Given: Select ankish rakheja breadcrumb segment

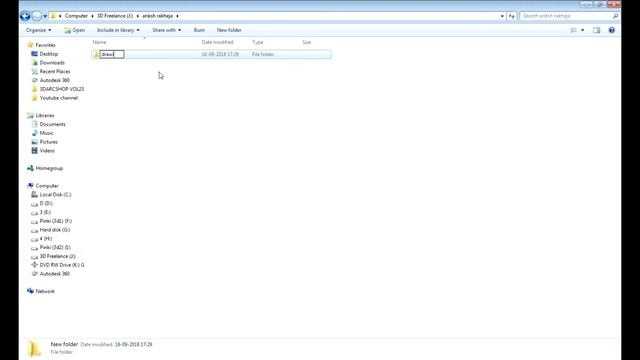Looking at the screenshot, I should click(158, 16).
